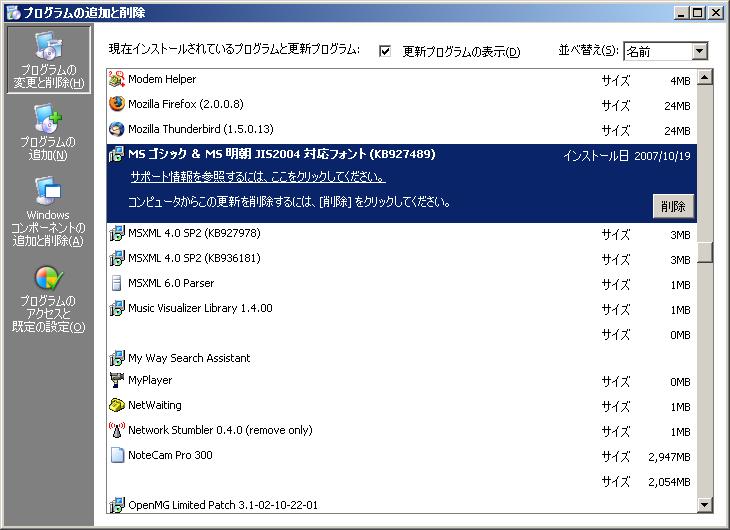Click the MS ゴシック & MS 明朝 JIS2004 title
Screen dimensions: 730x530
[282, 154]
